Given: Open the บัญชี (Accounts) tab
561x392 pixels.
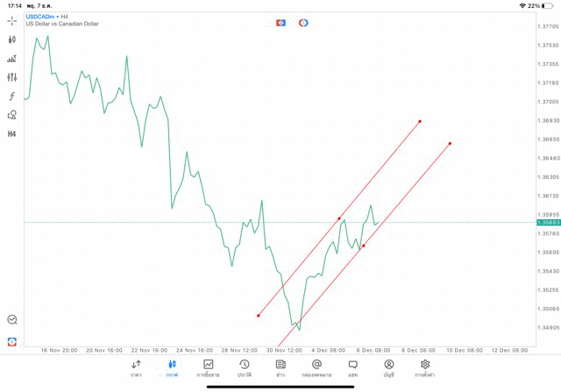Looking at the screenshot, I should coord(388,368).
